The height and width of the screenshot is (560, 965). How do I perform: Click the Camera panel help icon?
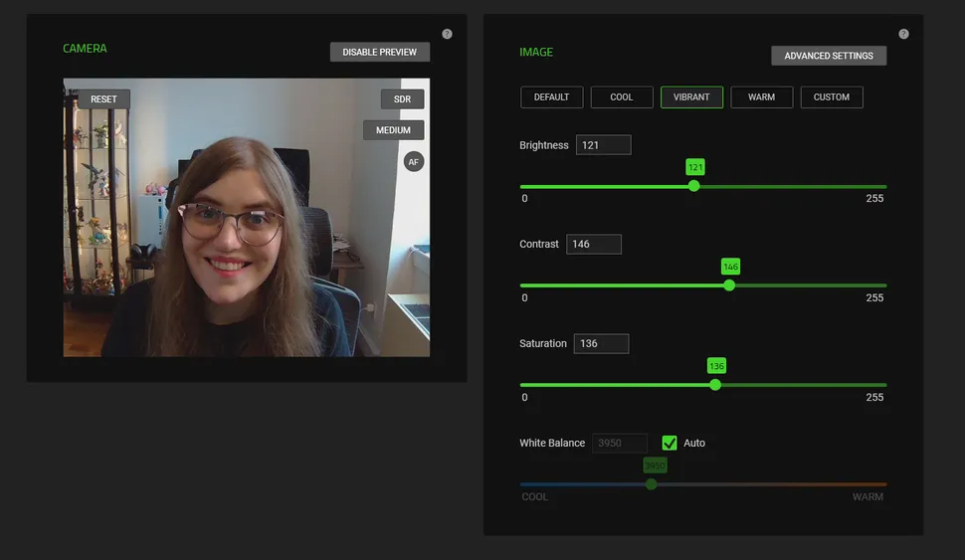pos(447,34)
